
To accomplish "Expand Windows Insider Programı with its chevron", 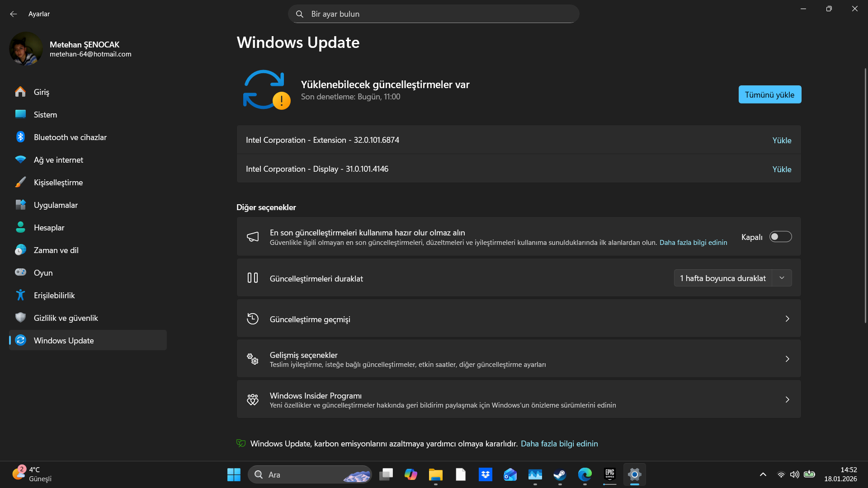I will pyautogui.click(x=787, y=399).
